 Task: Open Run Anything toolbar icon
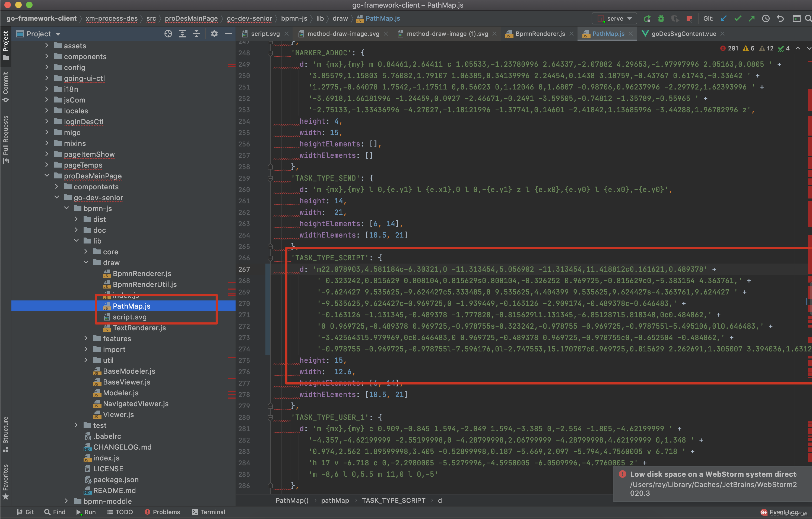tap(797, 18)
